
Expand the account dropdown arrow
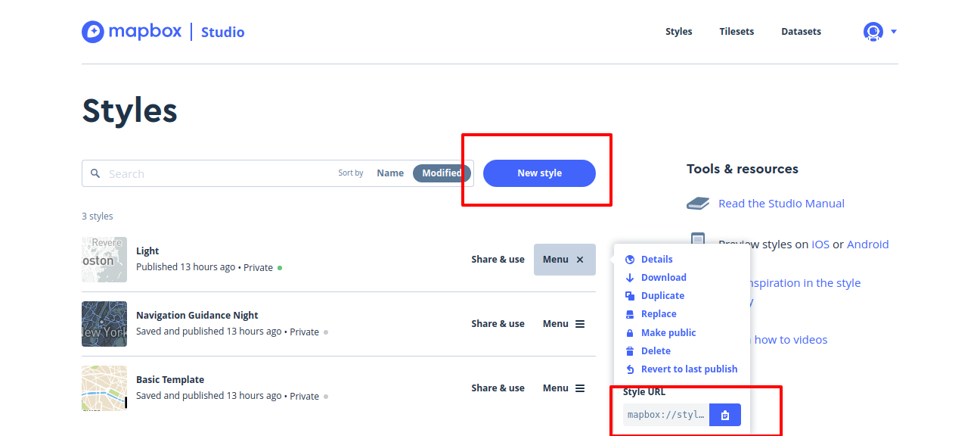[894, 32]
